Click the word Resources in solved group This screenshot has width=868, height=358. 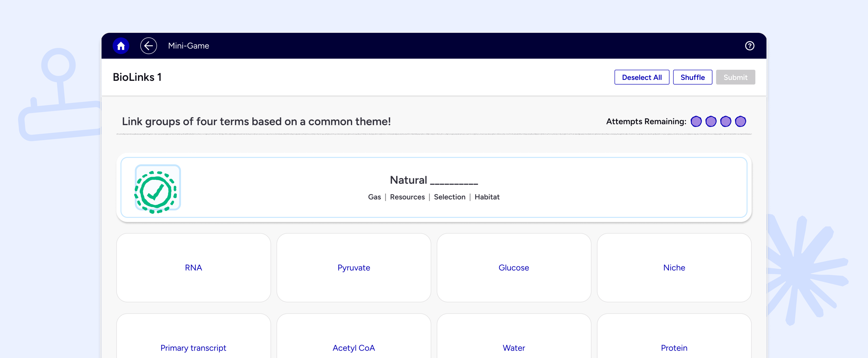[407, 197]
